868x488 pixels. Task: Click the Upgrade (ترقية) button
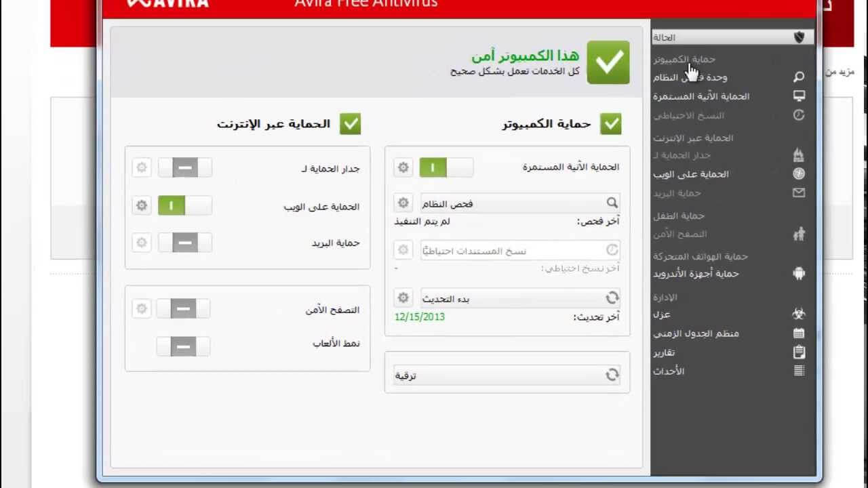pos(507,375)
